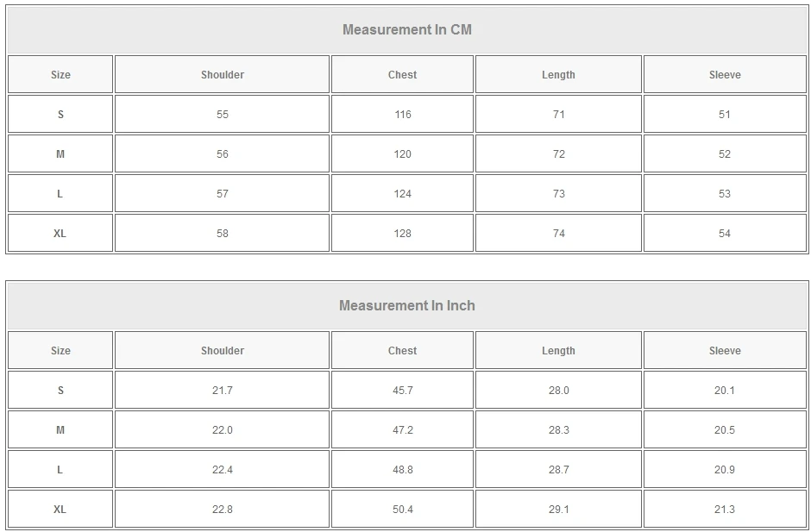
Task: Select the chest value 50.4 cell
Action: click(x=402, y=510)
